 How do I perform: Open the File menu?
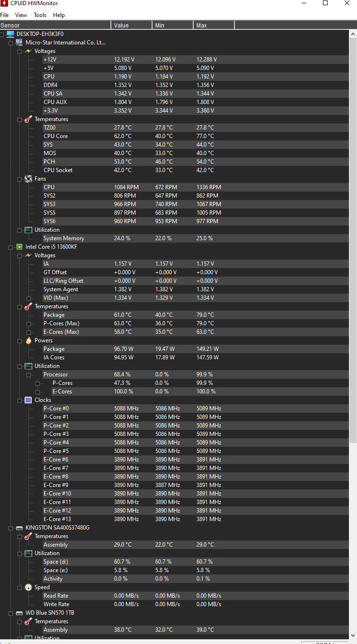(x=4, y=15)
